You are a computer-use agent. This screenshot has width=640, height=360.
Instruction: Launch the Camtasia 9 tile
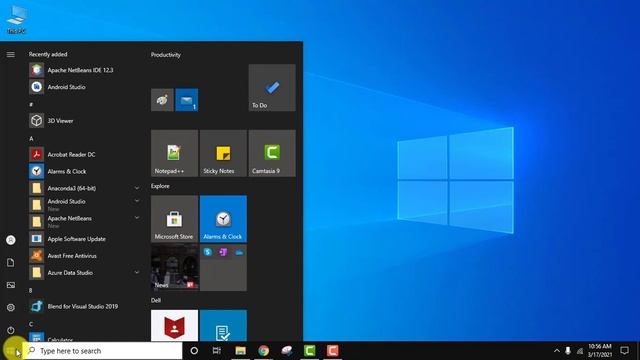272,153
